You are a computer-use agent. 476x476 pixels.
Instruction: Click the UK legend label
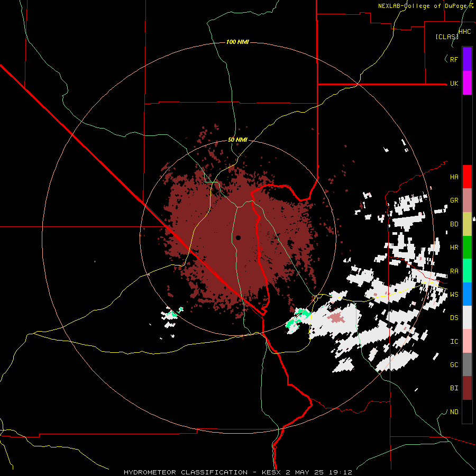(454, 83)
